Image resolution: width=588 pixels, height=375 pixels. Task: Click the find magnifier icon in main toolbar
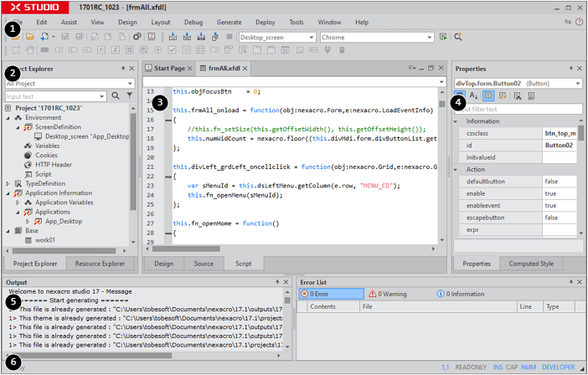click(x=458, y=37)
